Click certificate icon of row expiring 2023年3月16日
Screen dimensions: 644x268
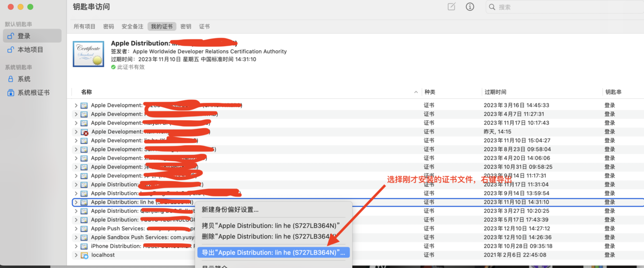(84, 105)
